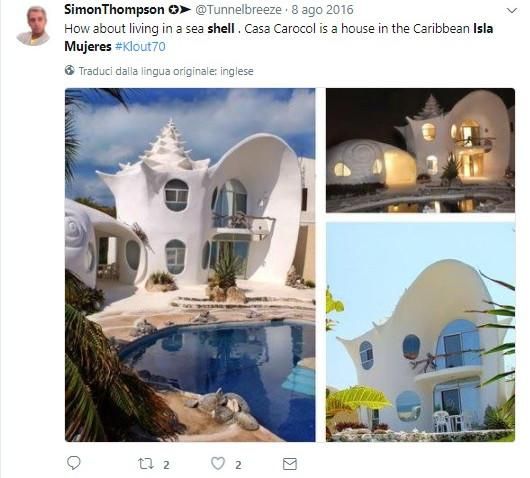Click the globe icon beside Traduci
Screen dimensions: 530x478
[x=70, y=71]
